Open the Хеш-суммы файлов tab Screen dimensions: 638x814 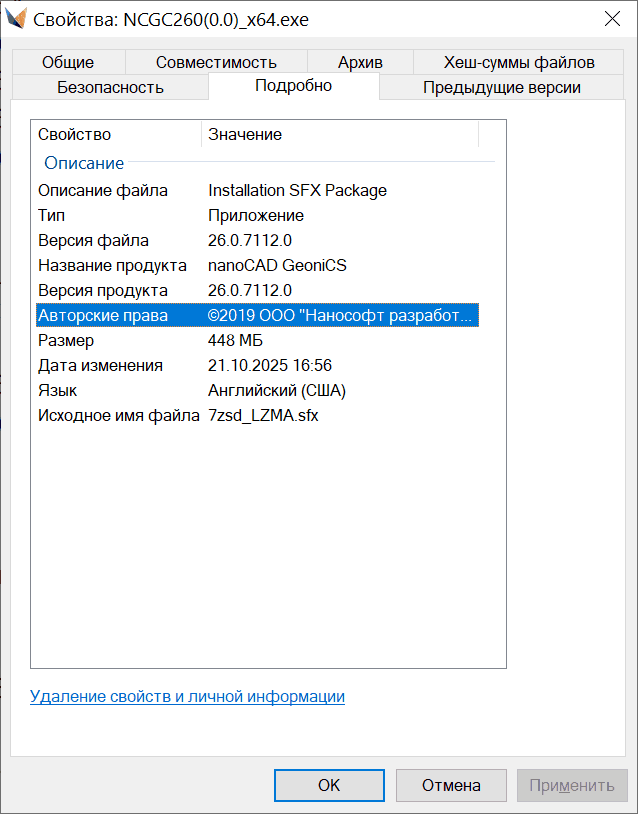[x=519, y=62]
